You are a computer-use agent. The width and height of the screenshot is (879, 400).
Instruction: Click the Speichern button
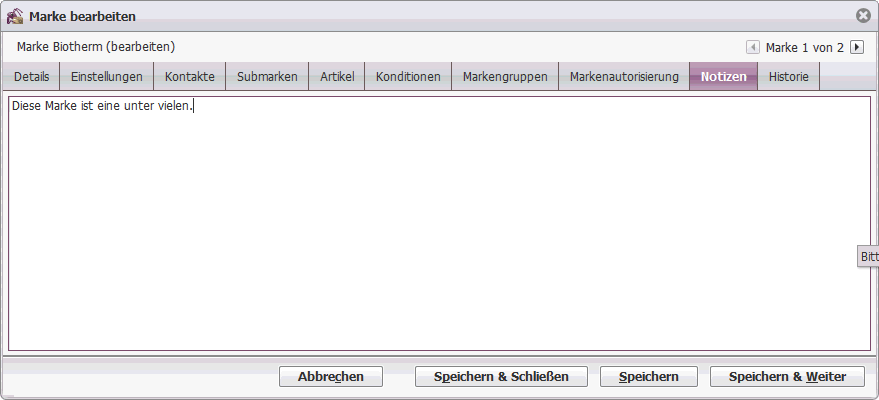pyautogui.click(x=649, y=376)
